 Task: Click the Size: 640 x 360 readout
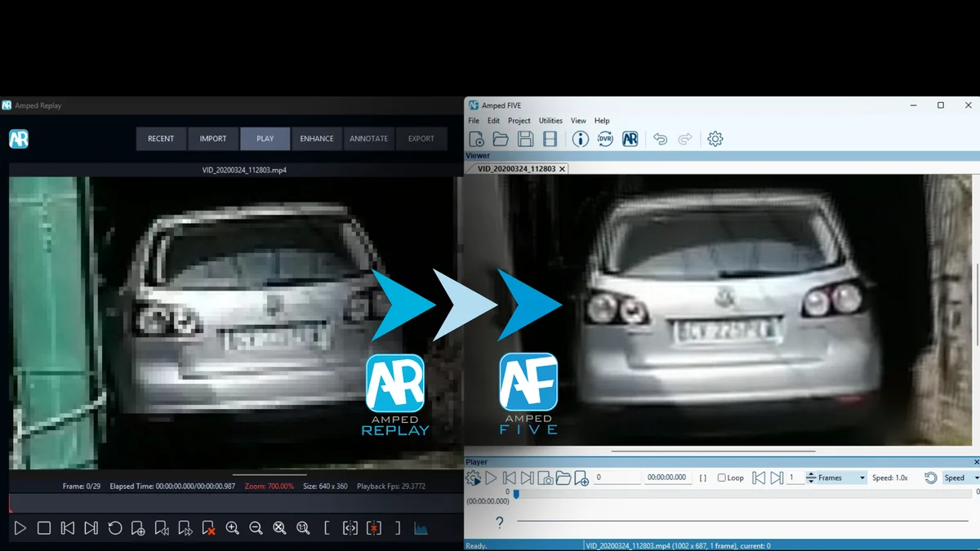[x=325, y=487]
